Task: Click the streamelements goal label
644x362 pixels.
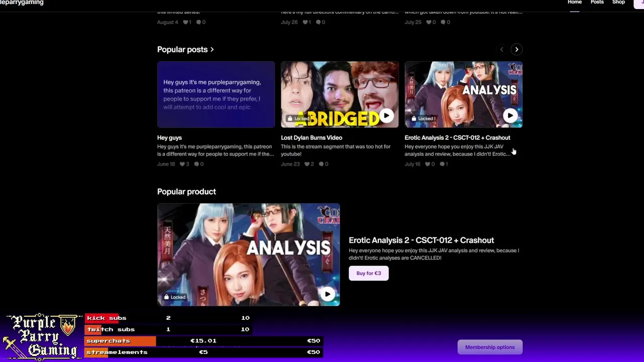Action: pos(117,352)
